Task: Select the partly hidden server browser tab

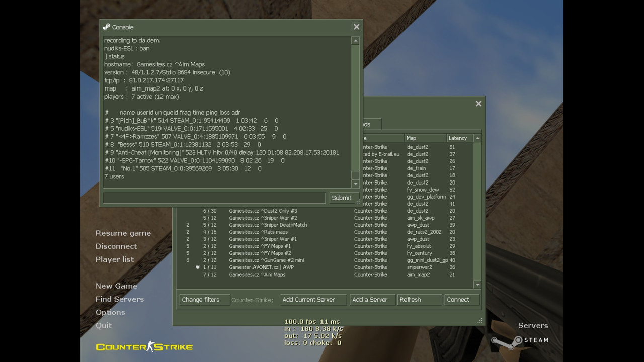Action: pyautogui.click(x=372, y=124)
